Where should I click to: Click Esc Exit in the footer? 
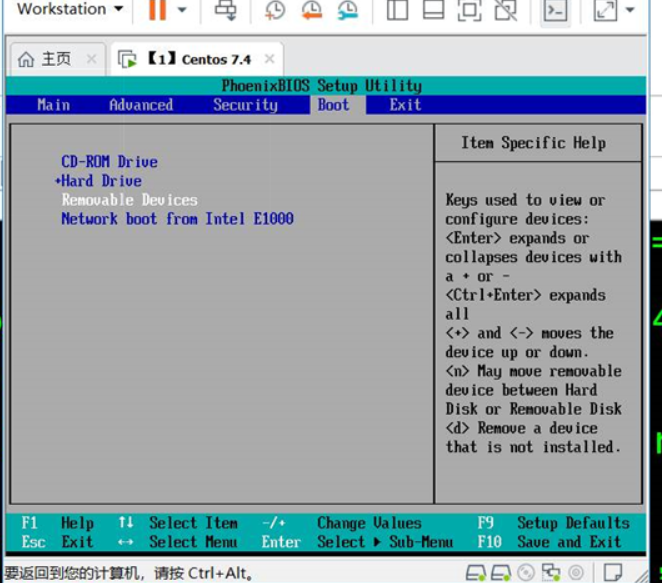click(x=57, y=542)
